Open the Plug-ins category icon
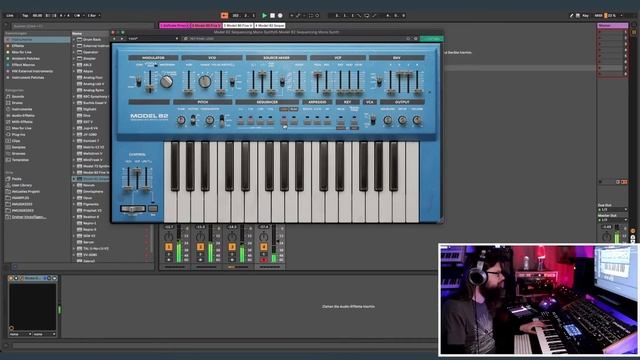The height and width of the screenshot is (360, 640). 8,134
